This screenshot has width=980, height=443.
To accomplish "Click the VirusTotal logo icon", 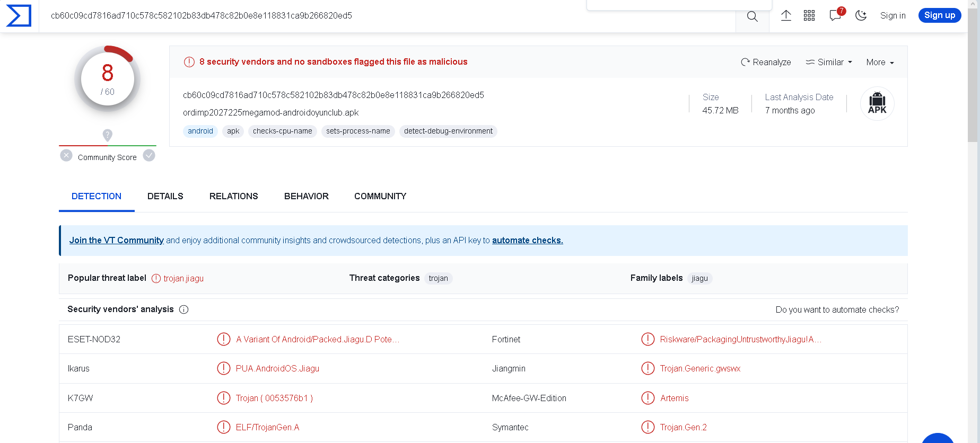I will click(19, 16).
